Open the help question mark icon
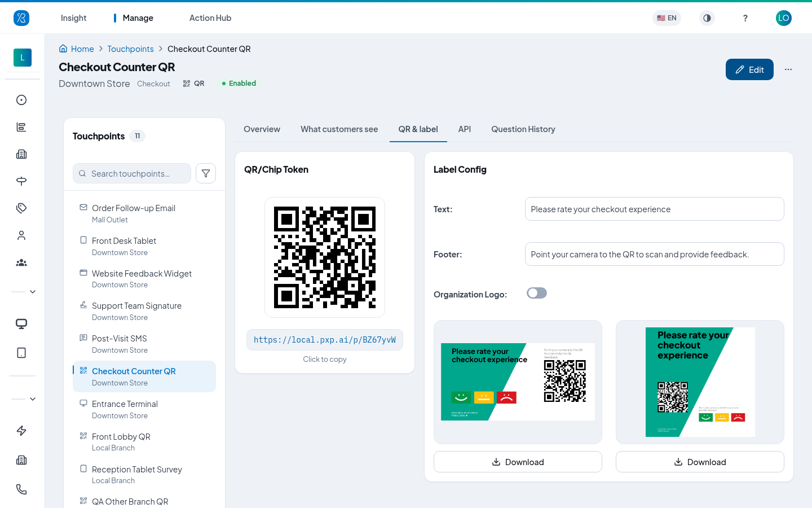 (745, 18)
